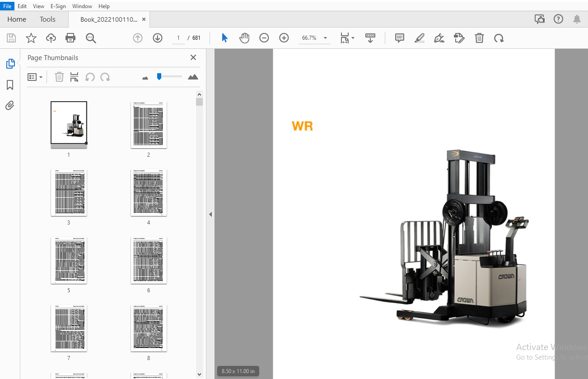Image resolution: width=588 pixels, height=379 pixels.
Task: Enlarge thumbnail size with large mountain icon
Action: (193, 77)
